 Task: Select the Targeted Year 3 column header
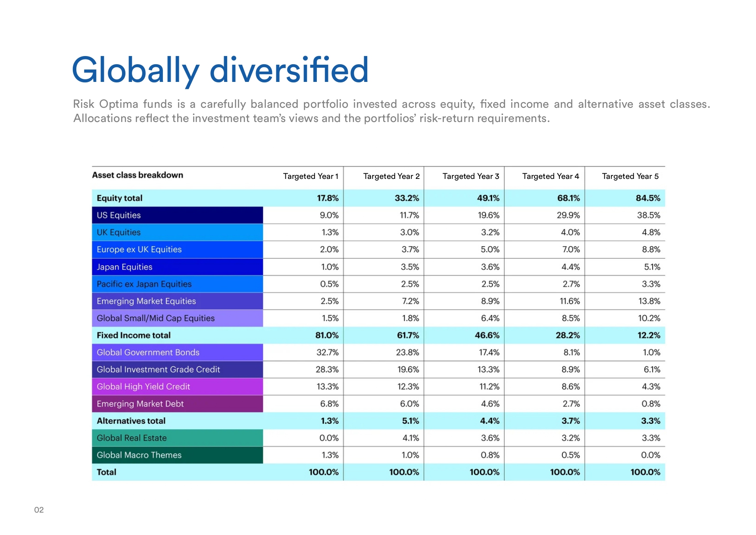coord(471,176)
